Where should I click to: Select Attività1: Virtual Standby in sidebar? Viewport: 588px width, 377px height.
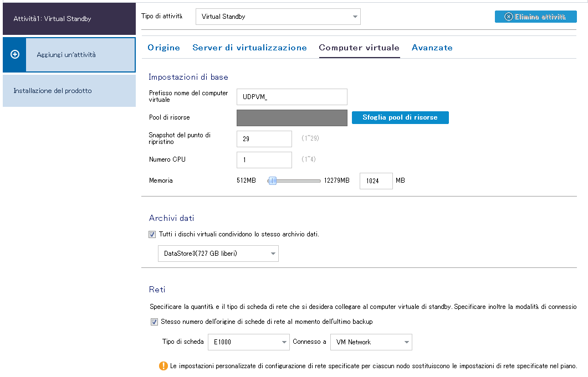[x=68, y=19]
